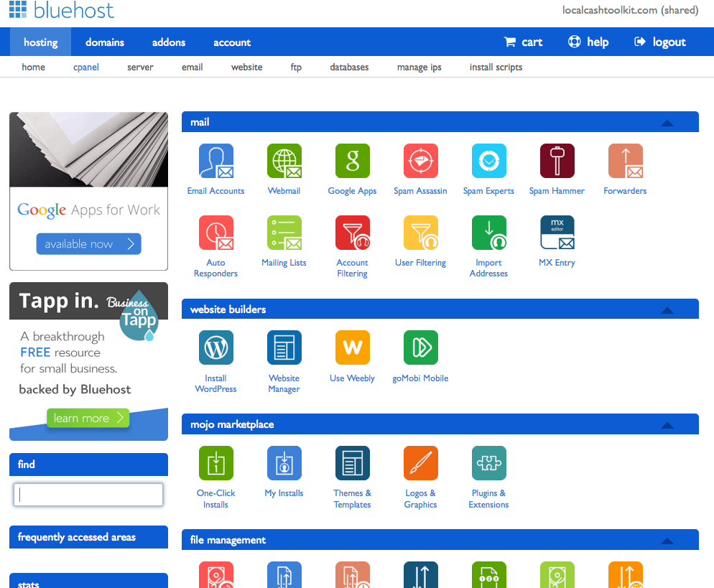Select databases submenu item

pos(349,67)
